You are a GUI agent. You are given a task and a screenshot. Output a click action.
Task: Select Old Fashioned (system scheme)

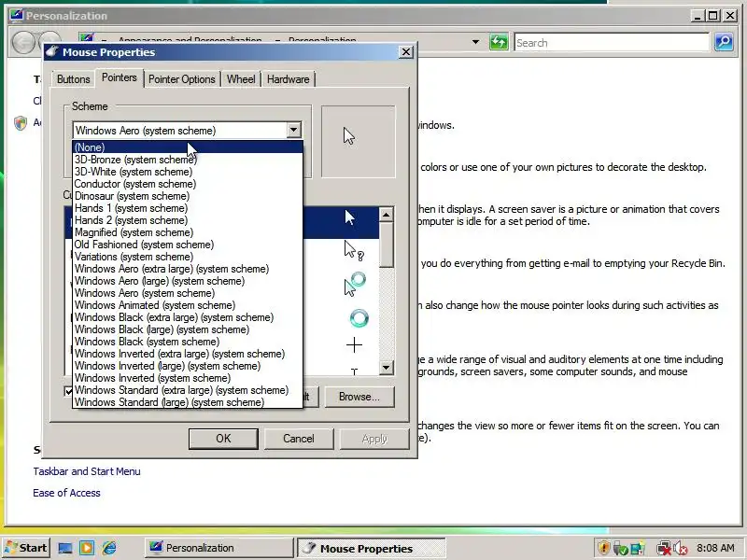pos(188,245)
